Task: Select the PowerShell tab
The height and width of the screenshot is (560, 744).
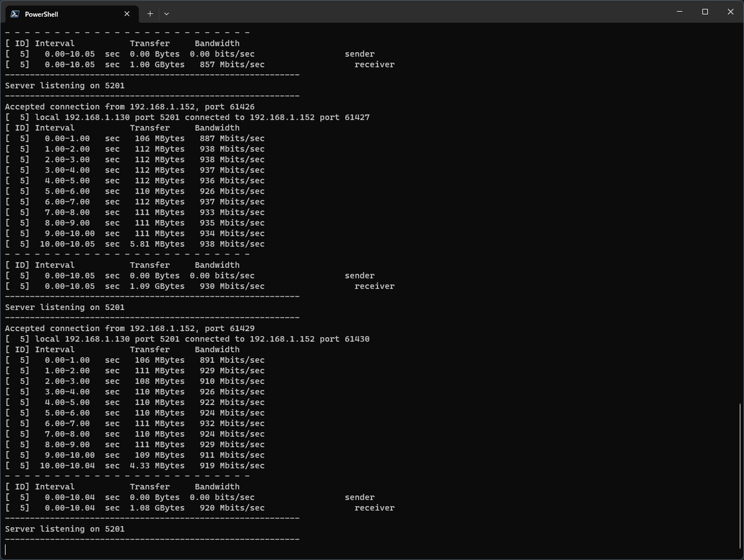Action: click(71, 14)
